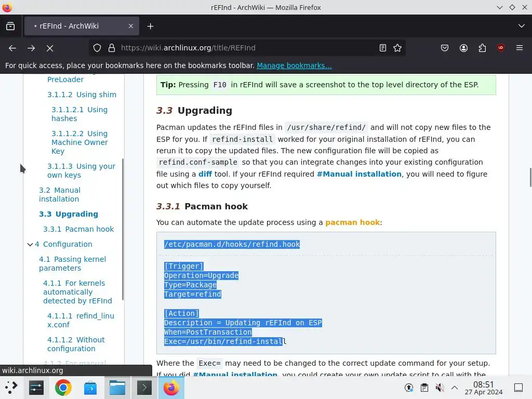The image size is (532, 399).
Task: Open Firefox application hamburger menu
Action: tap(520, 48)
